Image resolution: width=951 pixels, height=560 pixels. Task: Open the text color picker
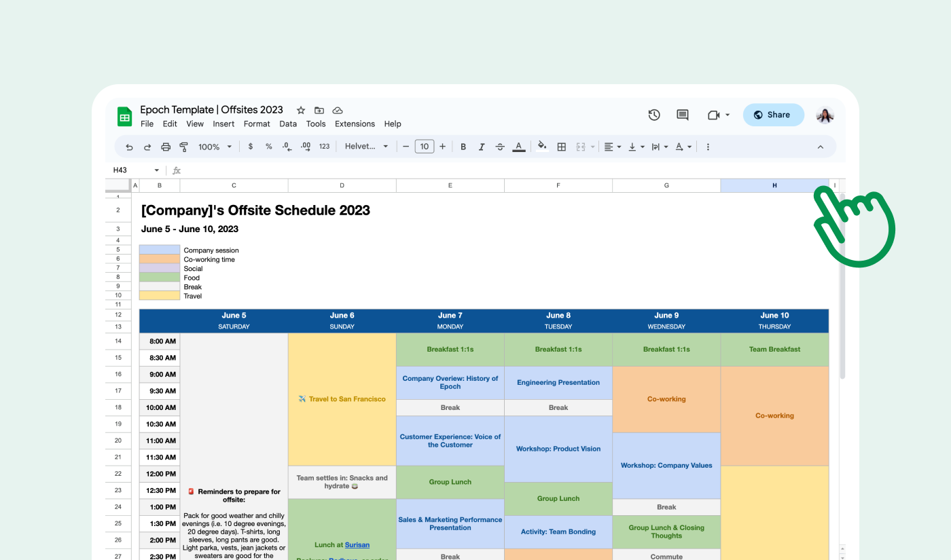tap(519, 147)
